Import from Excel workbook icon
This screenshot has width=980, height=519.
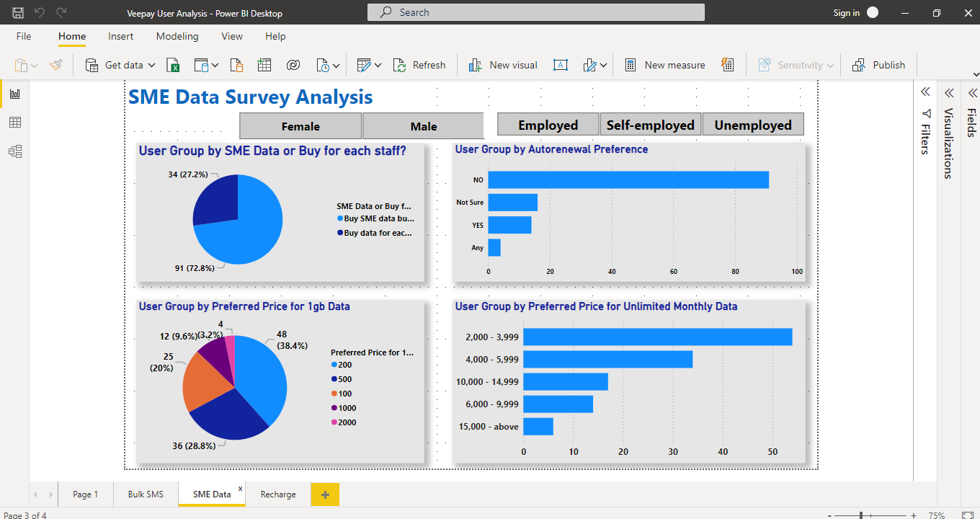click(x=173, y=65)
